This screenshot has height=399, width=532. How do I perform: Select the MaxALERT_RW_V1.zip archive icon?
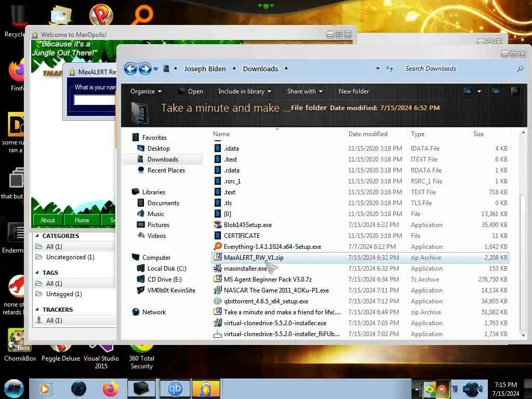point(218,257)
